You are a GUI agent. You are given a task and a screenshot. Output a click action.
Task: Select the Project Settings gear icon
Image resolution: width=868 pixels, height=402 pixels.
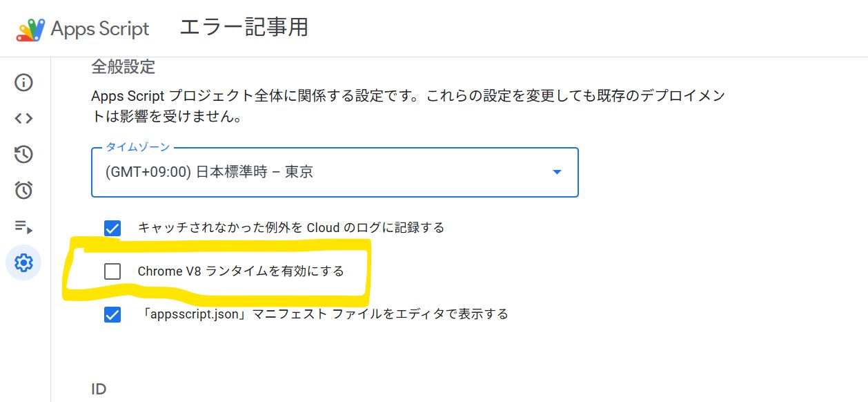pyautogui.click(x=23, y=262)
